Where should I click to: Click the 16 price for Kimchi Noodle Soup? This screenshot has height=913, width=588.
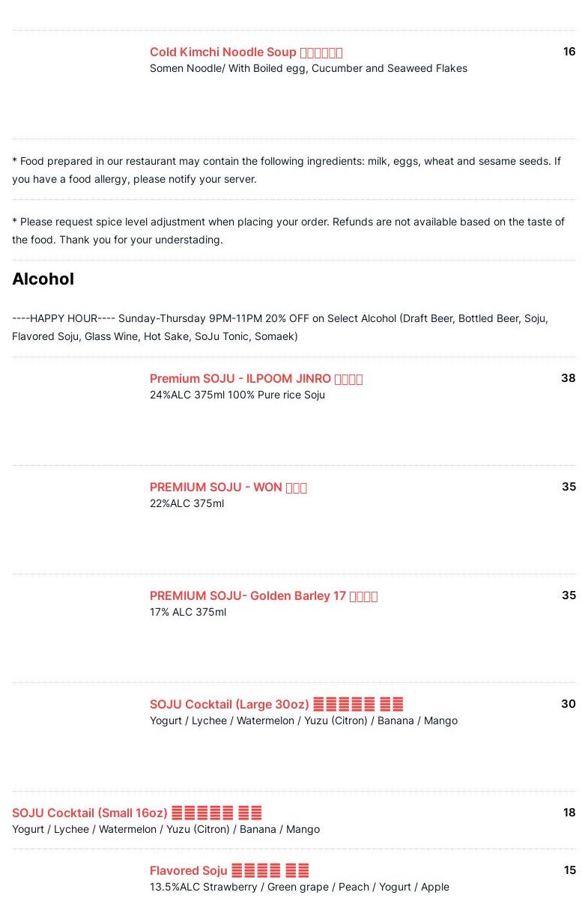(569, 52)
